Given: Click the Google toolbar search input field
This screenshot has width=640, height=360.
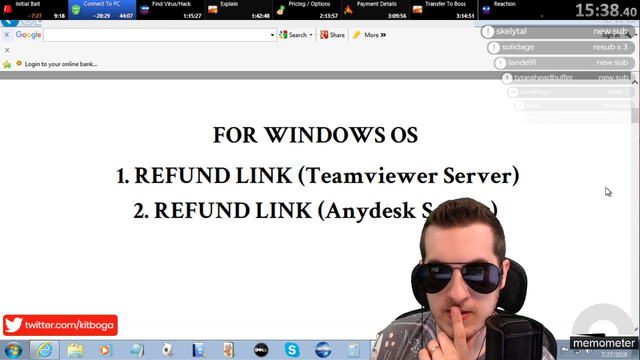Looking at the screenshot, I should [156, 35].
